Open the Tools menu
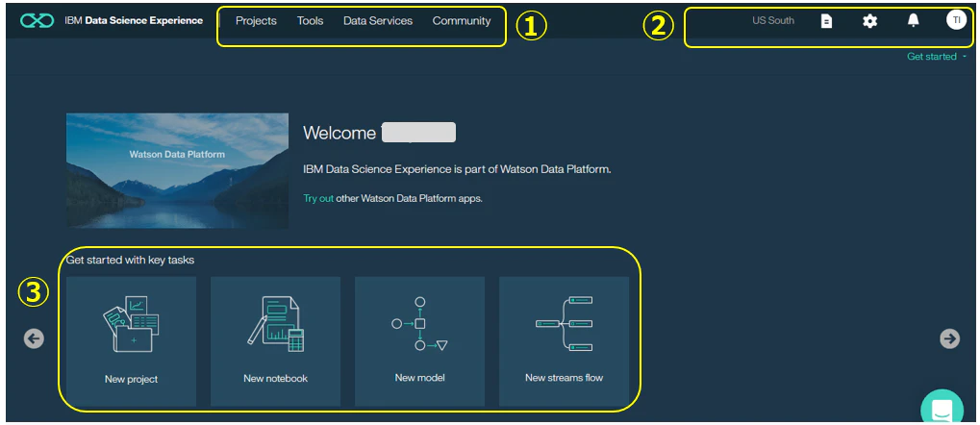The height and width of the screenshot is (425, 980). 310,20
